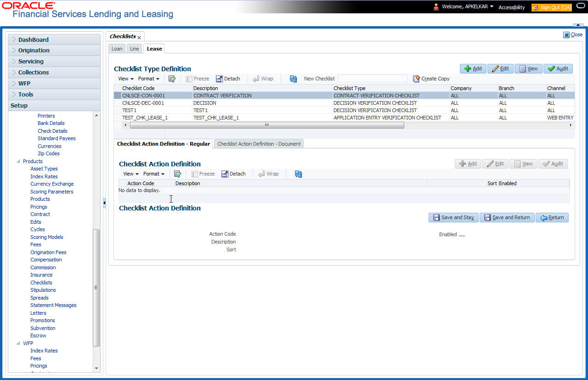The height and width of the screenshot is (380, 588).
Task: Detach the Checklist Action Definition table
Action: [233, 174]
